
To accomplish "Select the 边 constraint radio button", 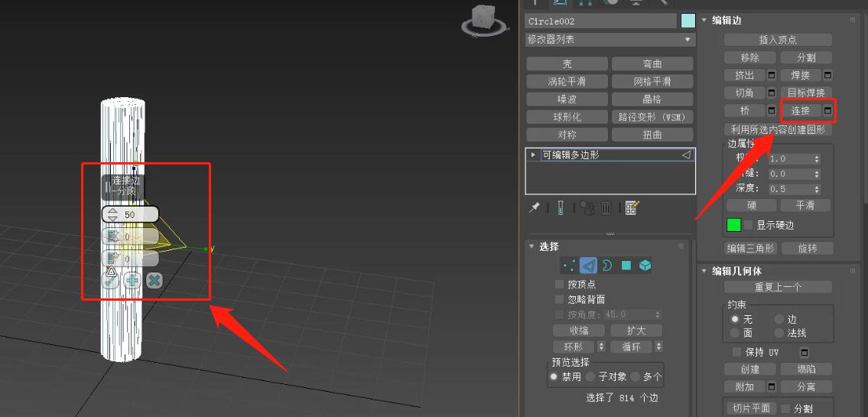I will click(779, 318).
